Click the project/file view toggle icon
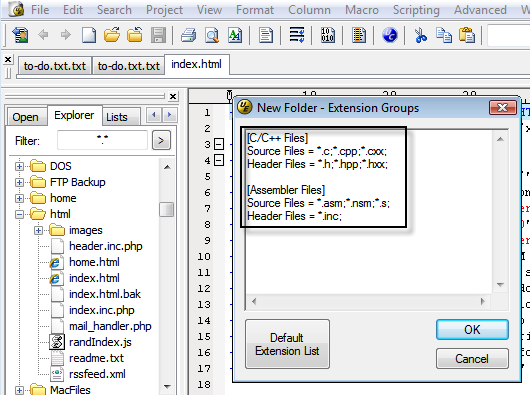Viewport: 530px width, 395px height. coord(20,35)
